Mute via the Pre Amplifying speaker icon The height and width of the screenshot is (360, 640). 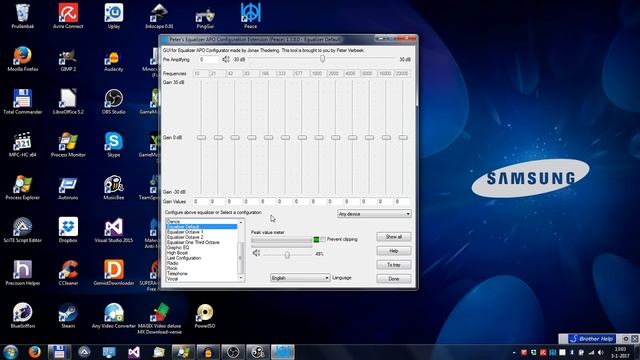tap(226, 60)
